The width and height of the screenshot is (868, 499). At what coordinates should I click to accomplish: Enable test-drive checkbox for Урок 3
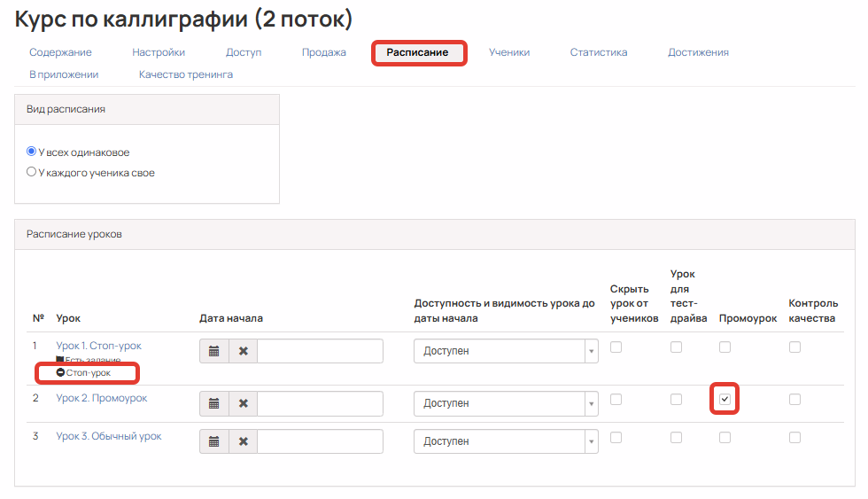pyautogui.click(x=676, y=438)
